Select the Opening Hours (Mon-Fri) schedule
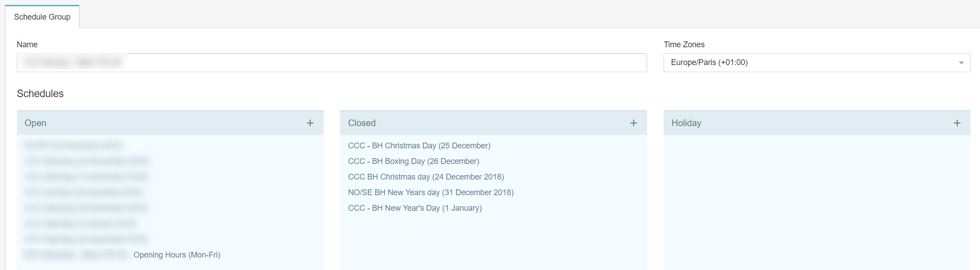Screen dimensions: 980x270 (x=177, y=255)
